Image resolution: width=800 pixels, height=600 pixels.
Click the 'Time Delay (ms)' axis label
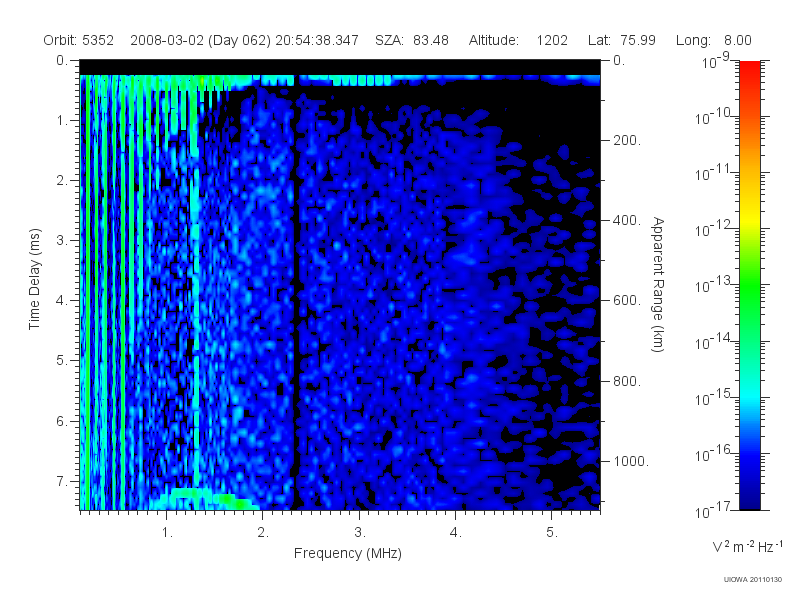click(34, 279)
